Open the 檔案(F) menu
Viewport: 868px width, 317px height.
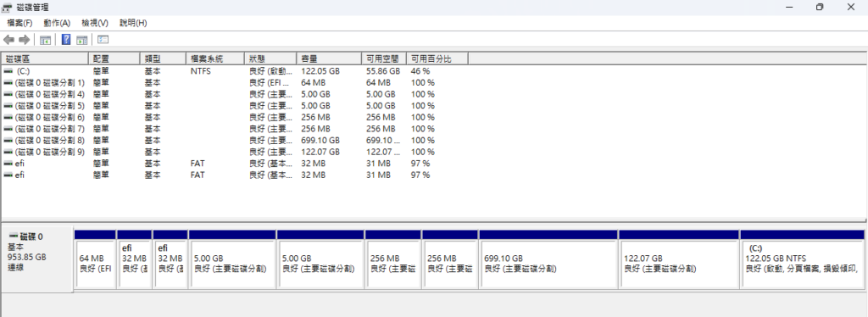[20, 23]
